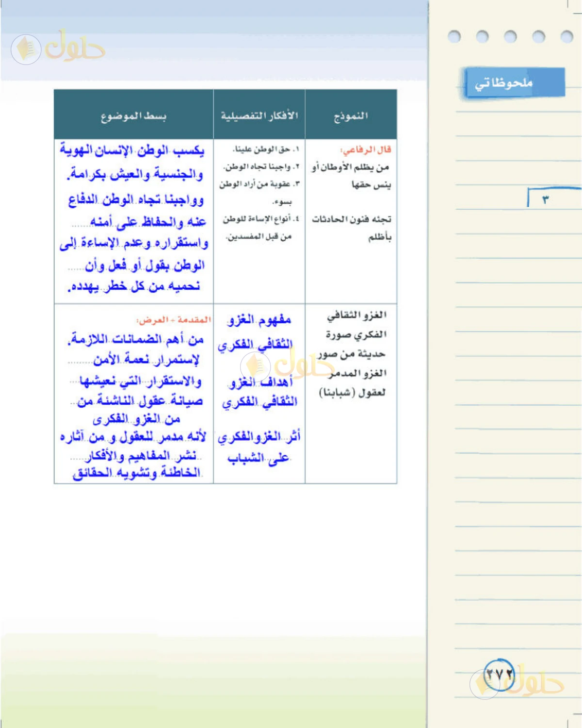Click the 'النموذج' column header
582x728 pixels.
point(351,116)
